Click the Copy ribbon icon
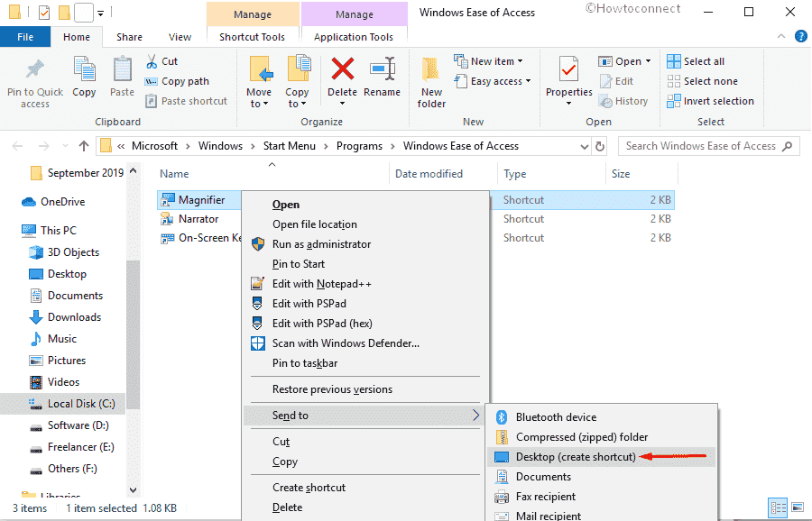This screenshot has width=812, height=521. [84, 70]
